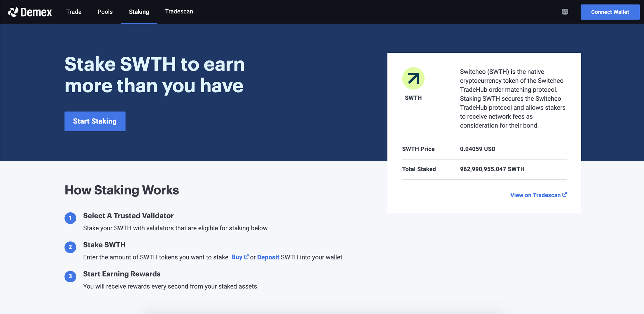Click the SWTH Price label
Viewport: 644px width, 314px height.
coord(418,149)
